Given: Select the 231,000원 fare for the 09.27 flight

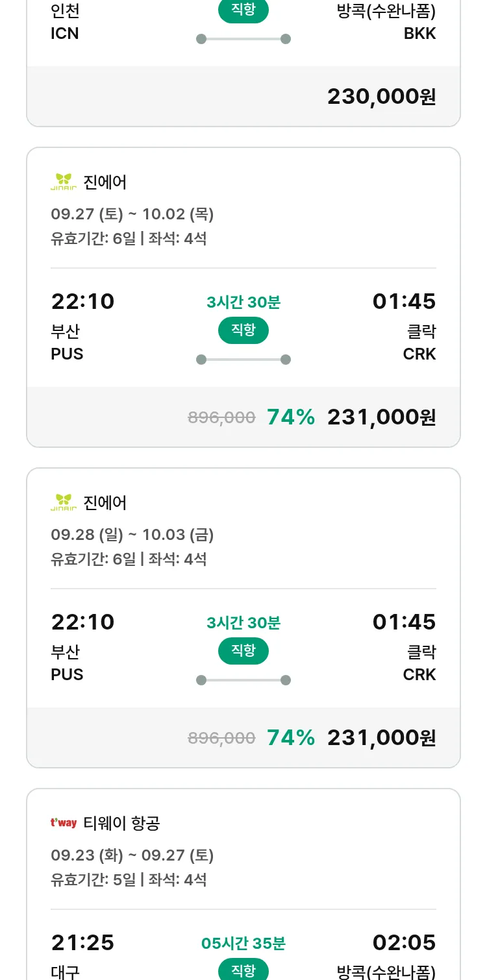Looking at the screenshot, I should tap(381, 417).
